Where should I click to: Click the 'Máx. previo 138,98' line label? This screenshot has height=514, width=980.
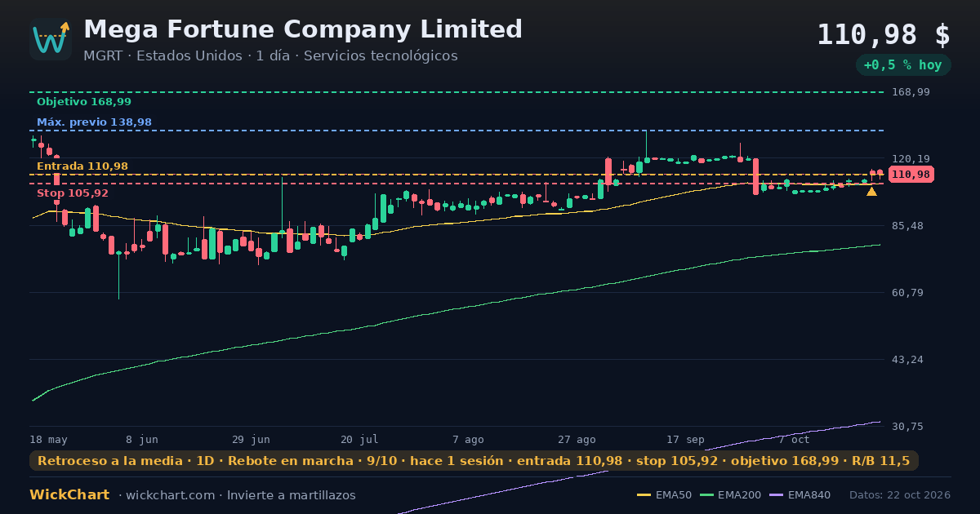coord(94,122)
